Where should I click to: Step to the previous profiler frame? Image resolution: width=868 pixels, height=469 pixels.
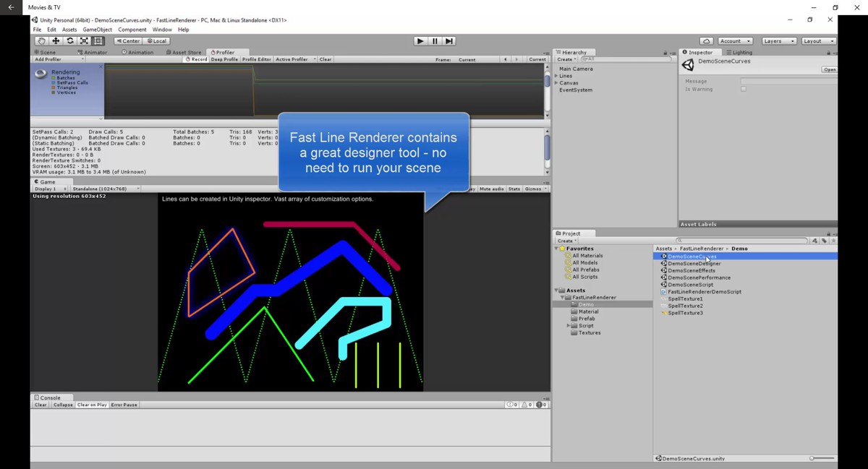[x=506, y=59]
